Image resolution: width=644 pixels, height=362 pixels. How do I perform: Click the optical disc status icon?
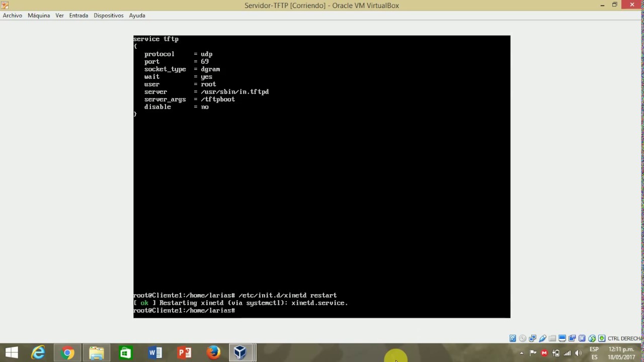523,338
